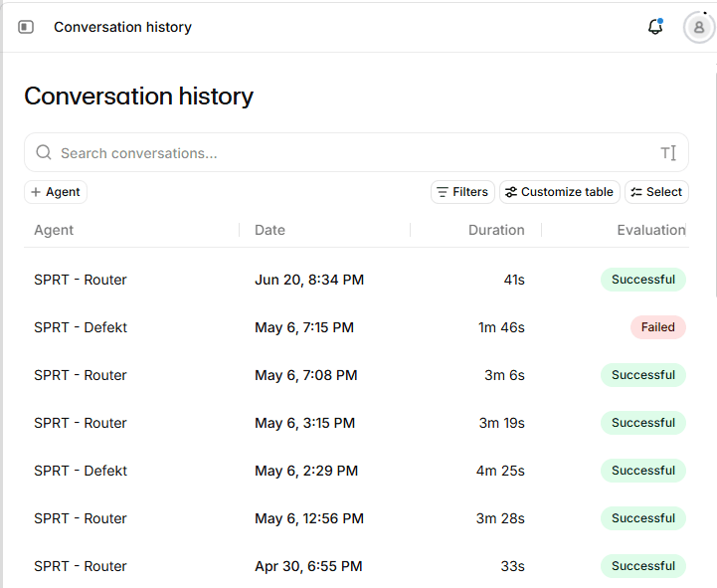Click the vertical scrollbar on the right
717x588 pixels.
tap(716, 183)
